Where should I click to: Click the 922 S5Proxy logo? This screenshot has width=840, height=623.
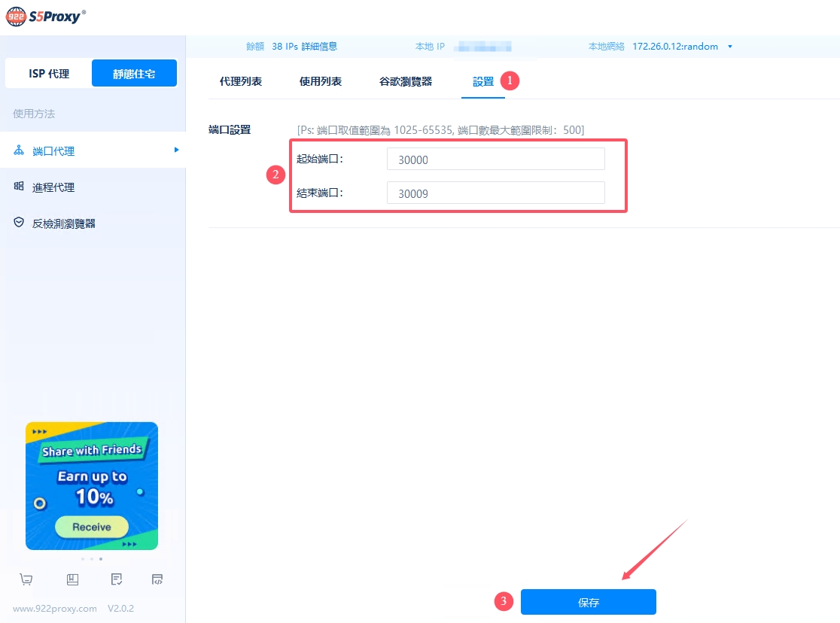coord(46,17)
